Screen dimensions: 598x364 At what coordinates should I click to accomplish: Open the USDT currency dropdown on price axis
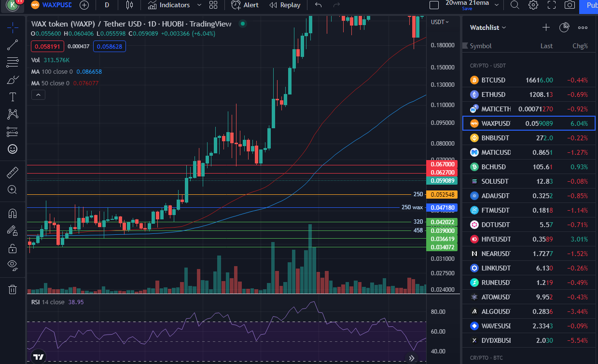pos(440,22)
